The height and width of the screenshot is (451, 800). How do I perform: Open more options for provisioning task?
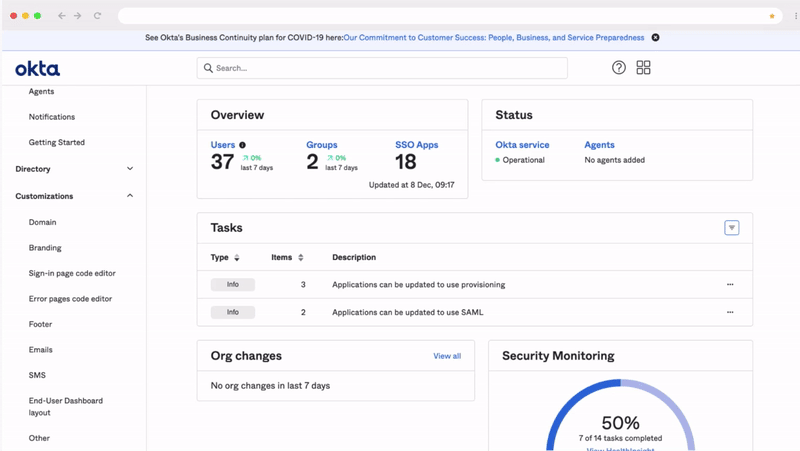730,285
